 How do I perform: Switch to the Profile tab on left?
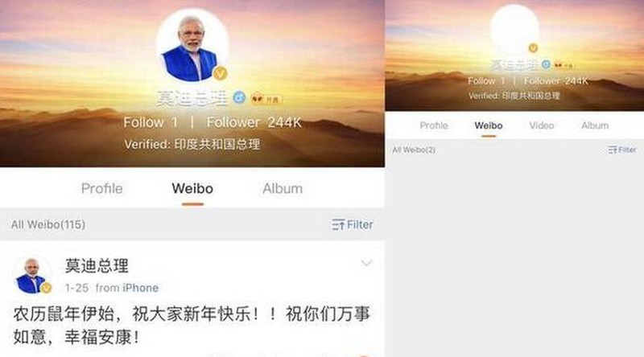pos(102,188)
